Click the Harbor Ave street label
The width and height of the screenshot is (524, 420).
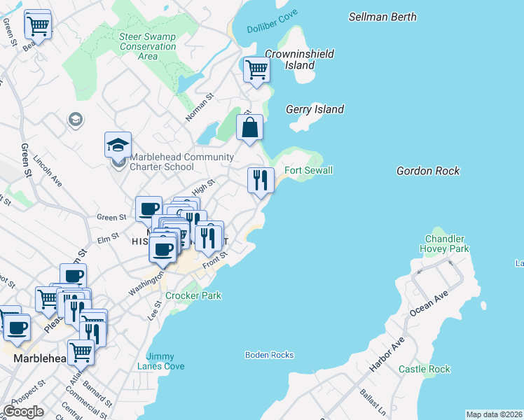(387, 355)
